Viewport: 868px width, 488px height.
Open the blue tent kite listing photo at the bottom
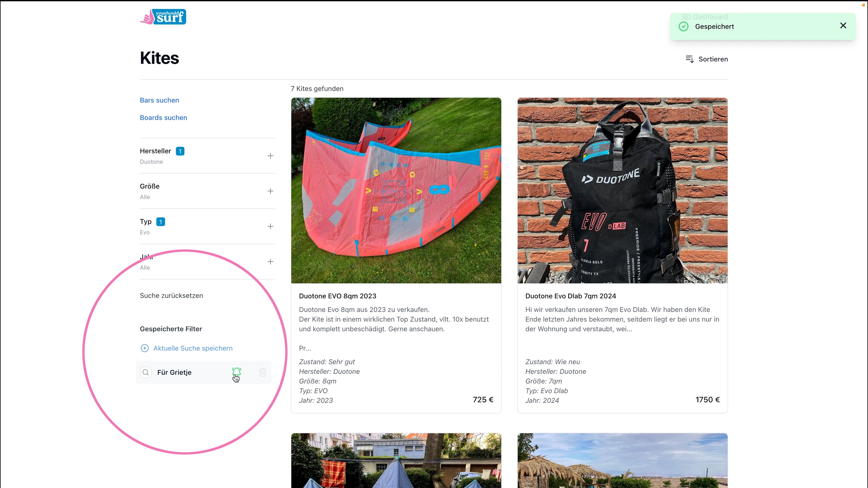396,461
